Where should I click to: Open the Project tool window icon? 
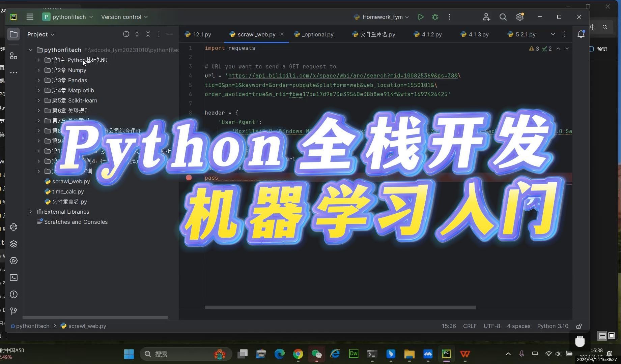13,34
